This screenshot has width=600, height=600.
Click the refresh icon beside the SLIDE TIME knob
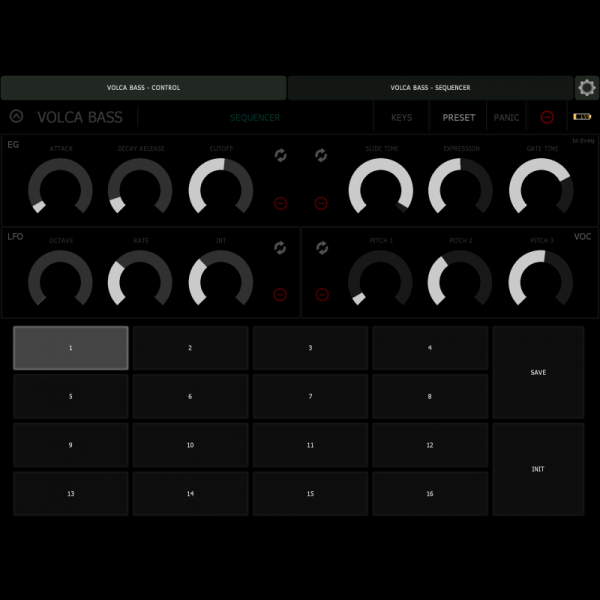321,155
